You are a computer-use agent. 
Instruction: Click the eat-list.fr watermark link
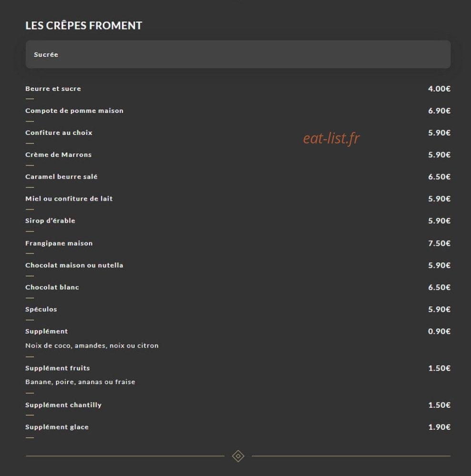tap(331, 139)
